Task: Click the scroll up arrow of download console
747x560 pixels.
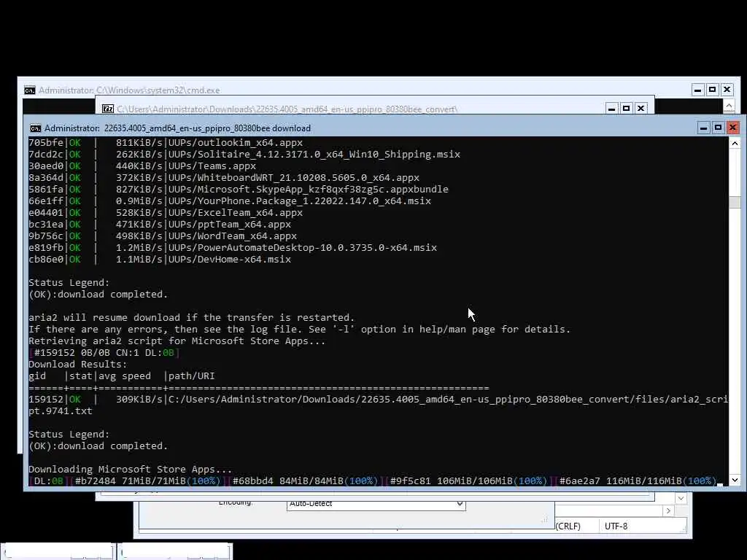Action: coord(735,144)
